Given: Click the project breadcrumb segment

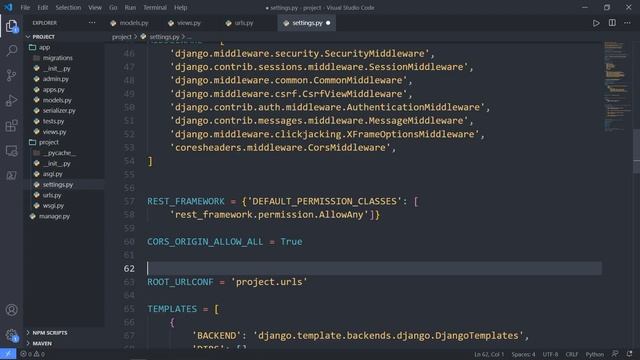Looking at the screenshot, I should coord(122,37).
